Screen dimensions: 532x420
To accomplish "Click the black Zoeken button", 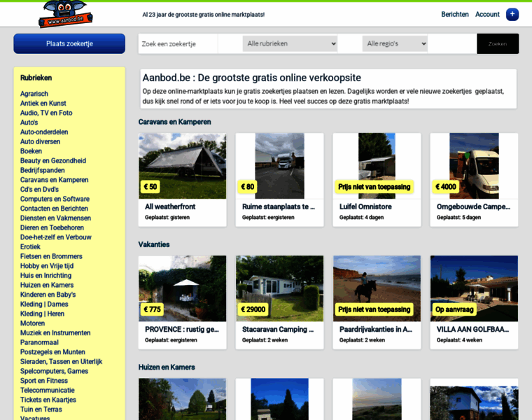I will [x=498, y=44].
